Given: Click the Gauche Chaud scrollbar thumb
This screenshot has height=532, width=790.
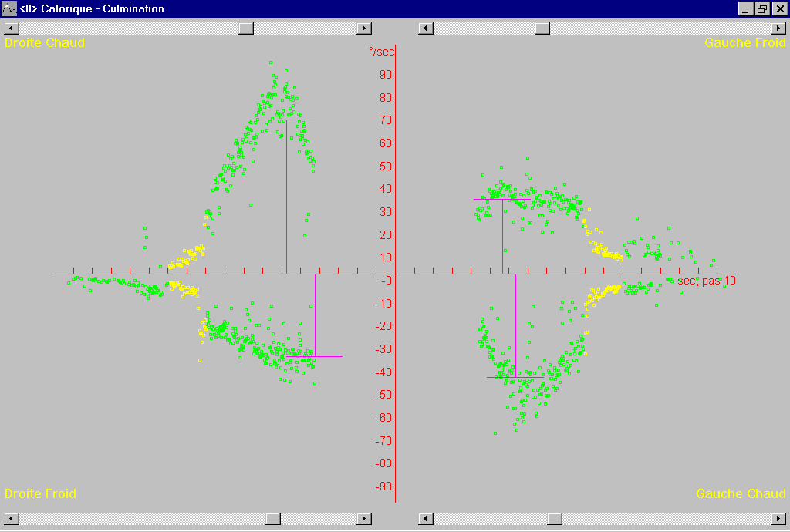Looking at the screenshot, I should coord(554,518).
